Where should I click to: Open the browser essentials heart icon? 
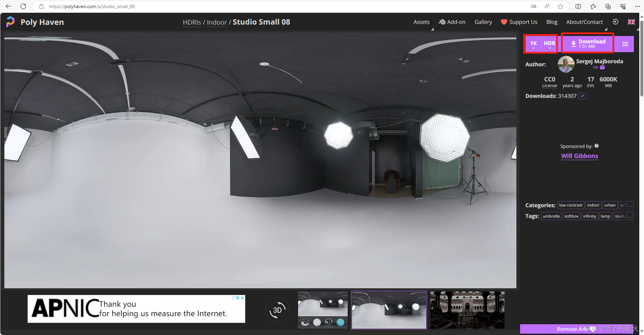point(623,6)
